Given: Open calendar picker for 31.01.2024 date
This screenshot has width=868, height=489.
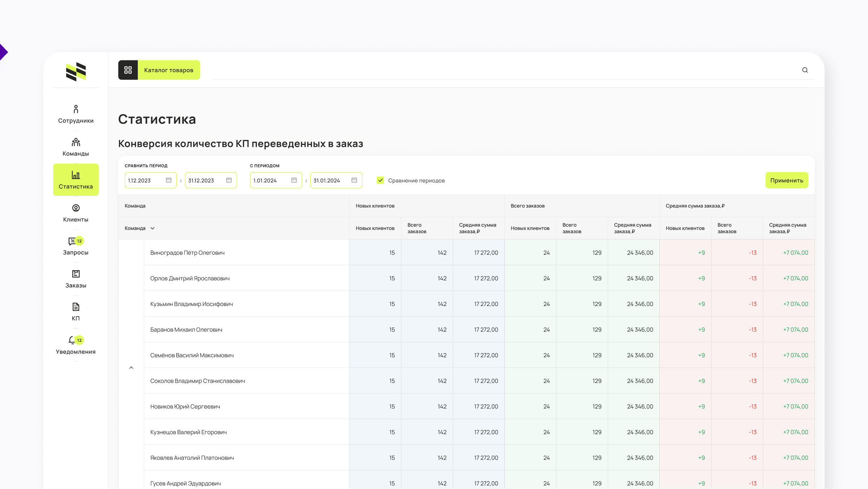Looking at the screenshot, I should click(x=354, y=180).
